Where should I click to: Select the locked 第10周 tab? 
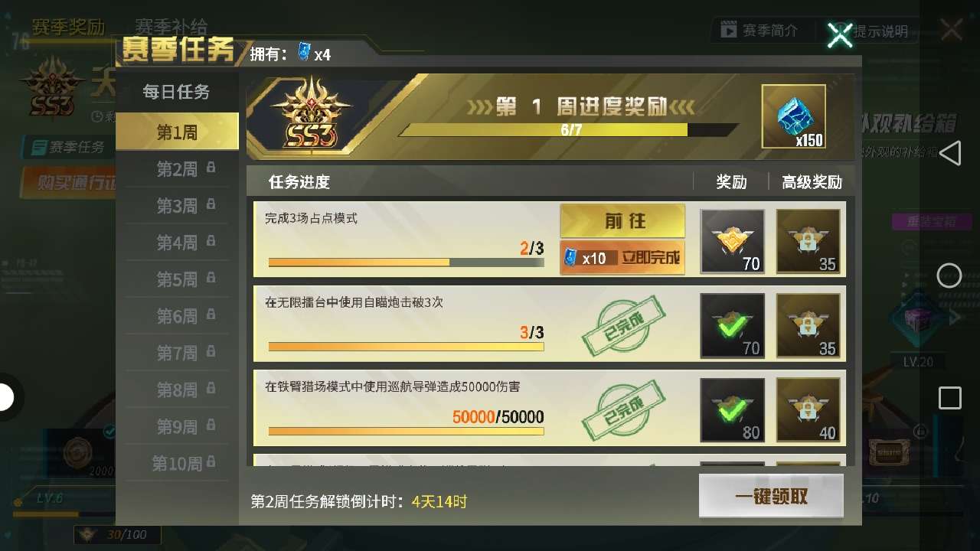coord(177,463)
